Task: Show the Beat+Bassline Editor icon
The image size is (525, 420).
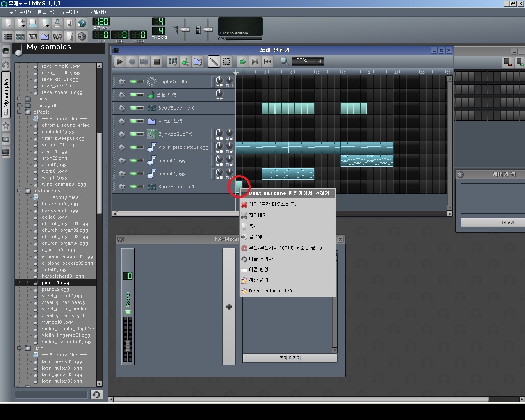Action: (x=20, y=37)
